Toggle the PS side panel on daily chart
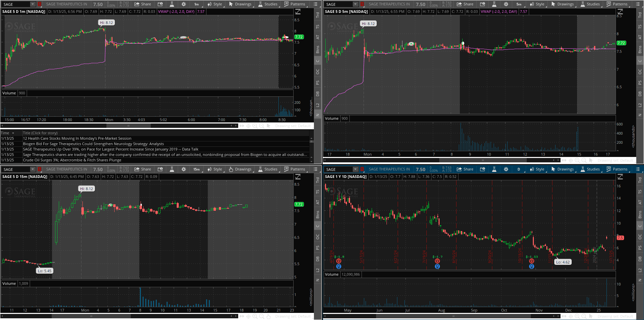Image resolution: width=644 pixels, height=320 pixels. click(640, 248)
